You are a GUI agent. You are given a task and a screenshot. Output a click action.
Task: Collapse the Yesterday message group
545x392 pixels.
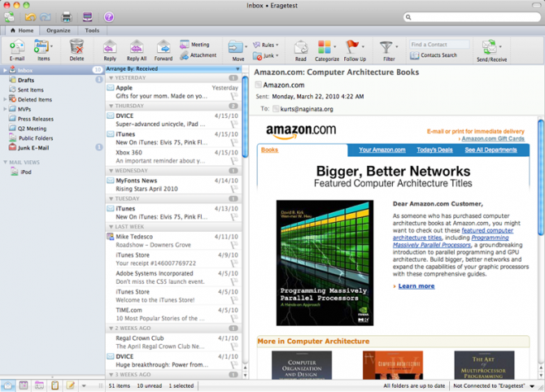(x=111, y=78)
